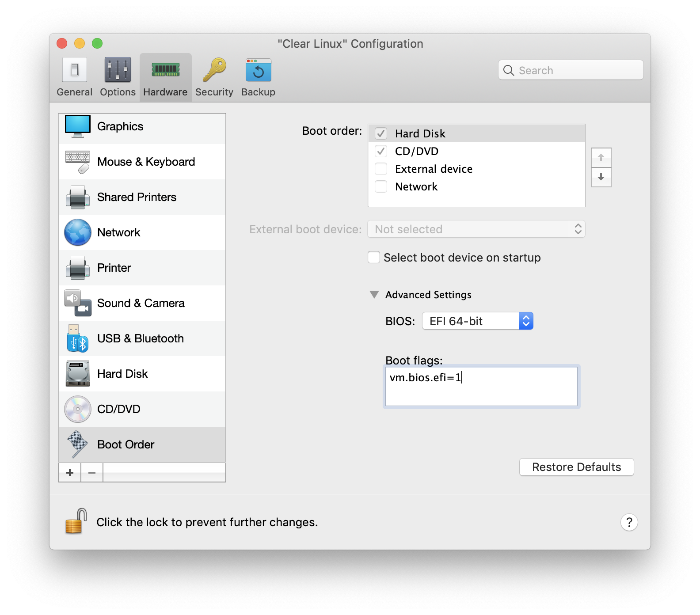Select the Hardware memory chip icon

(x=166, y=70)
